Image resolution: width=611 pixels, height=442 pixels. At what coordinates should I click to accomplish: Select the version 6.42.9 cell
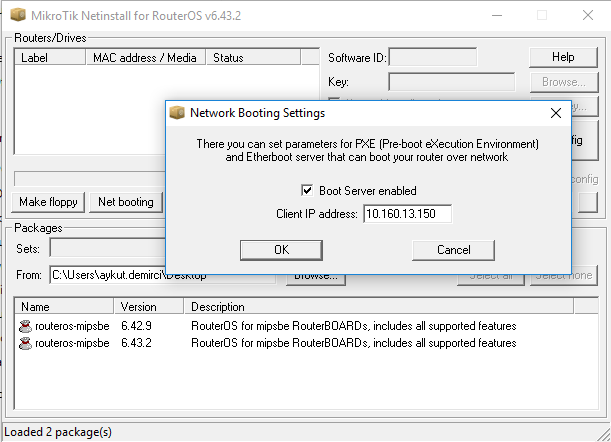pos(136,326)
